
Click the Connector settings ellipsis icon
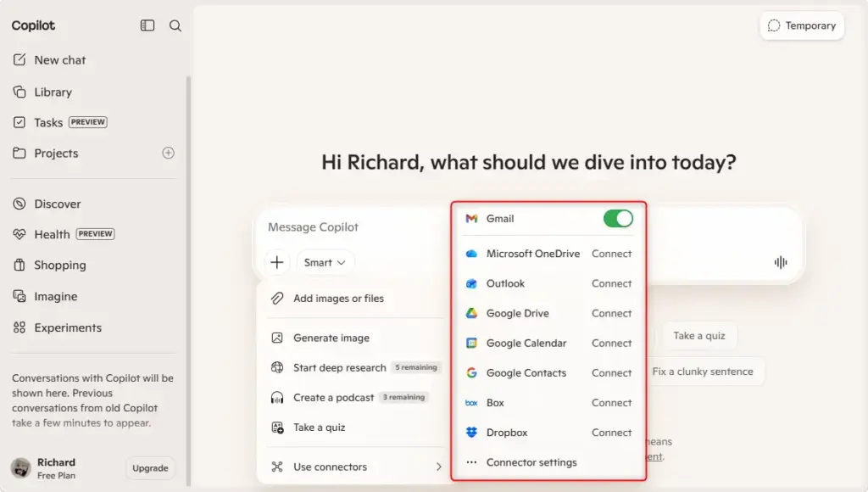(x=471, y=462)
